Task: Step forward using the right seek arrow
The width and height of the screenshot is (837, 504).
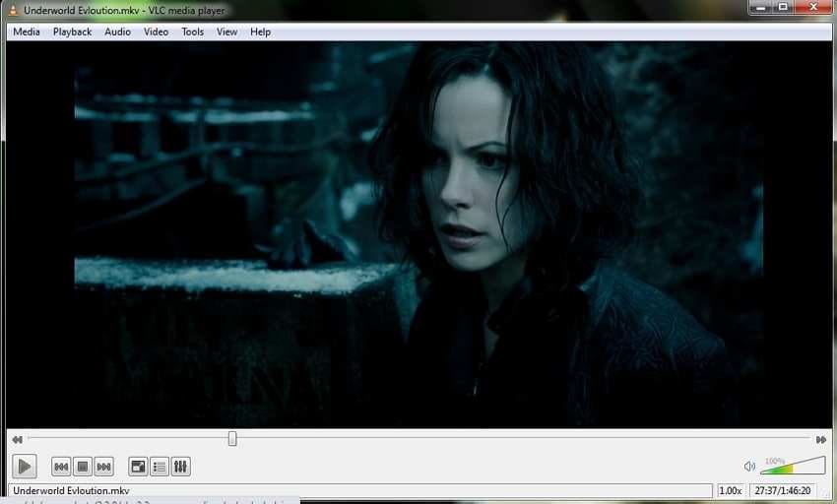Action: pyautogui.click(x=821, y=439)
